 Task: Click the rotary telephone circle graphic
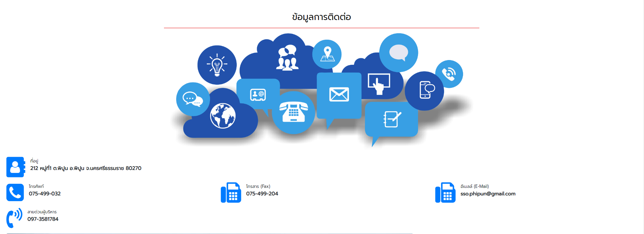(293, 113)
